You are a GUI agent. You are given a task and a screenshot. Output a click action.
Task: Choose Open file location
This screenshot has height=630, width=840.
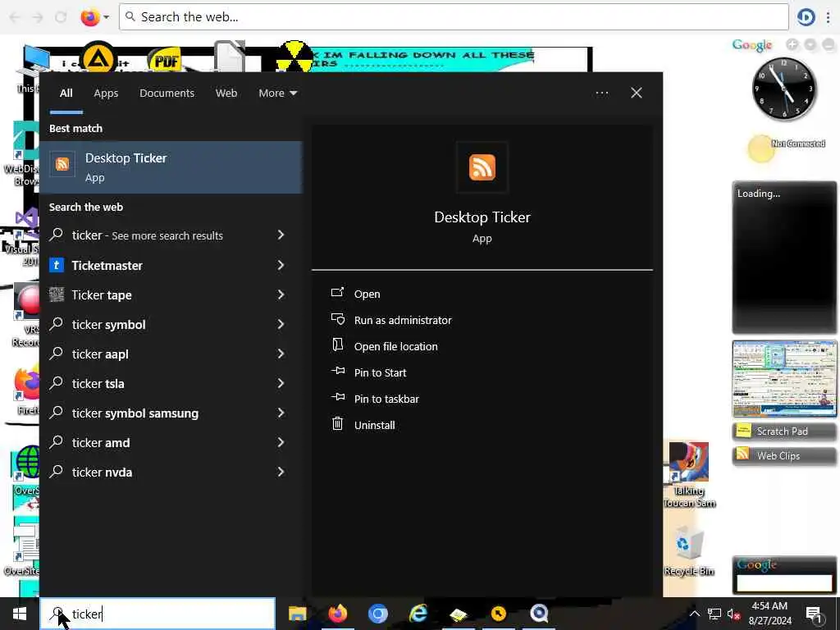(x=395, y=346)
